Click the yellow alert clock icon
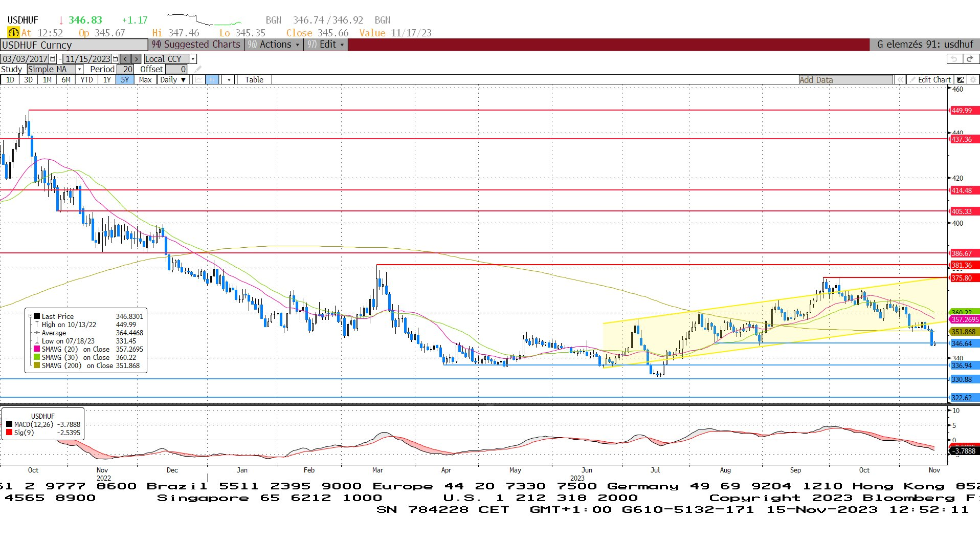This screenshot has width=980, height=538. [13, 32]
